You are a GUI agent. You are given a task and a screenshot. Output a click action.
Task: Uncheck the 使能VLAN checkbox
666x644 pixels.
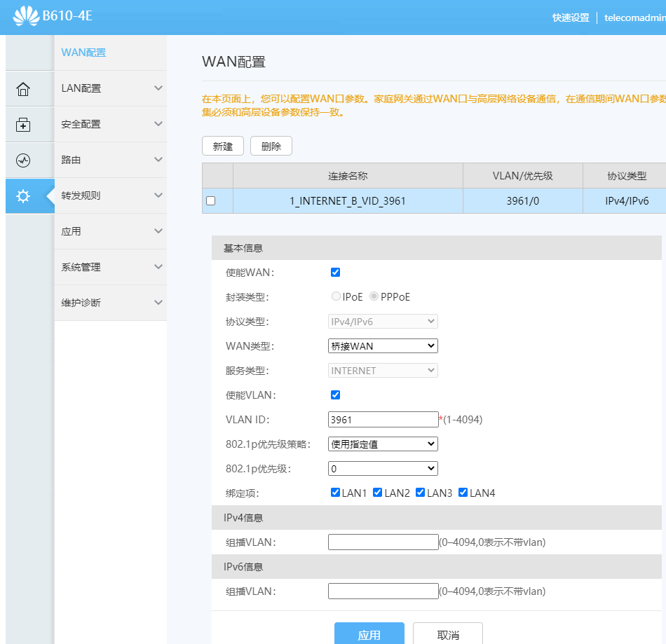click(x=335, y=395)
